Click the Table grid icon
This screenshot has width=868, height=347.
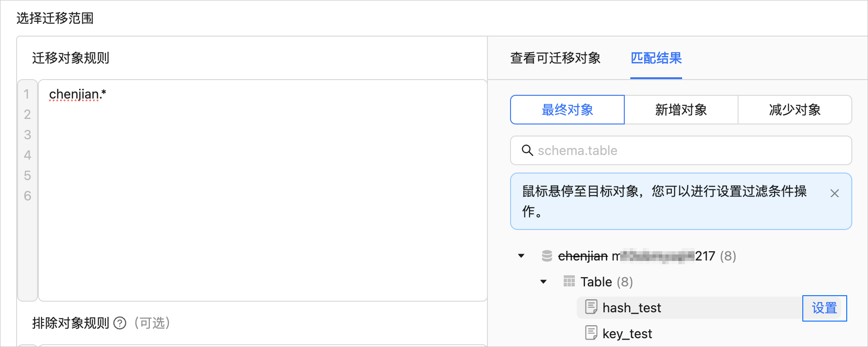[569, 281]
